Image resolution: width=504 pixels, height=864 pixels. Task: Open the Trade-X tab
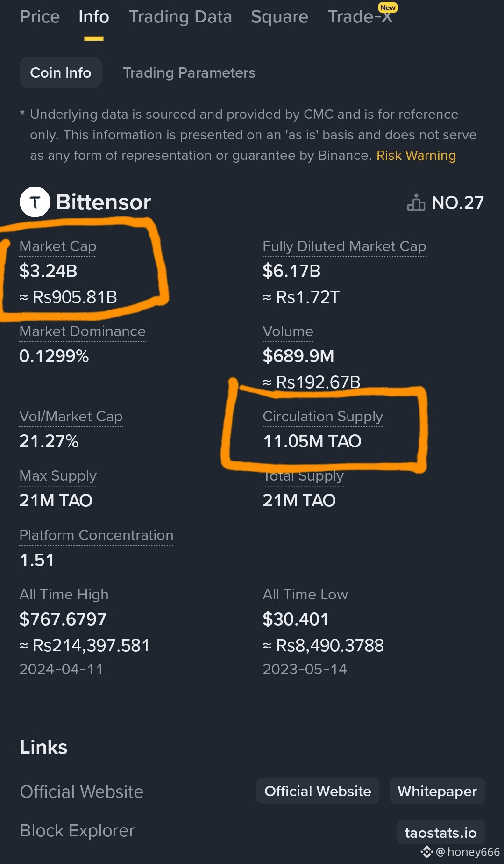click(360, 17)
